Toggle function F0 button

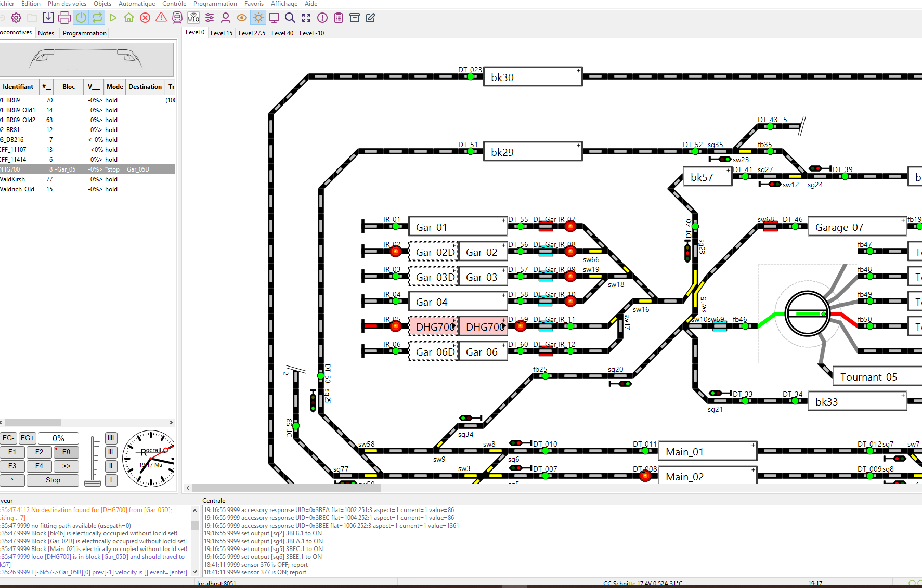[66, 452]
